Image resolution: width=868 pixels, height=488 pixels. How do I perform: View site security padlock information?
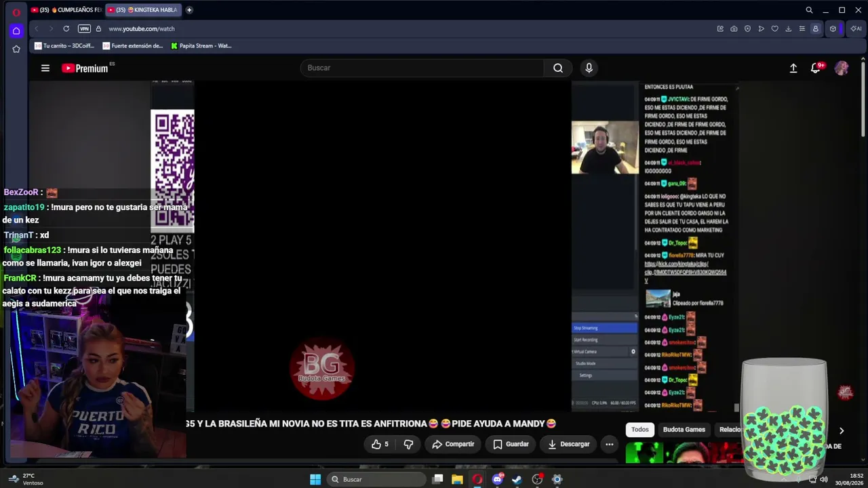[98, 28]
